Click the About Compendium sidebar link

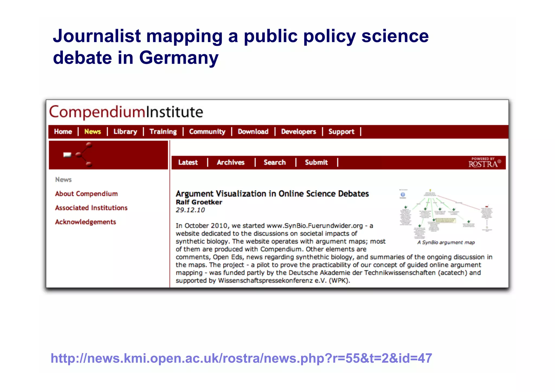click(86, 194)
